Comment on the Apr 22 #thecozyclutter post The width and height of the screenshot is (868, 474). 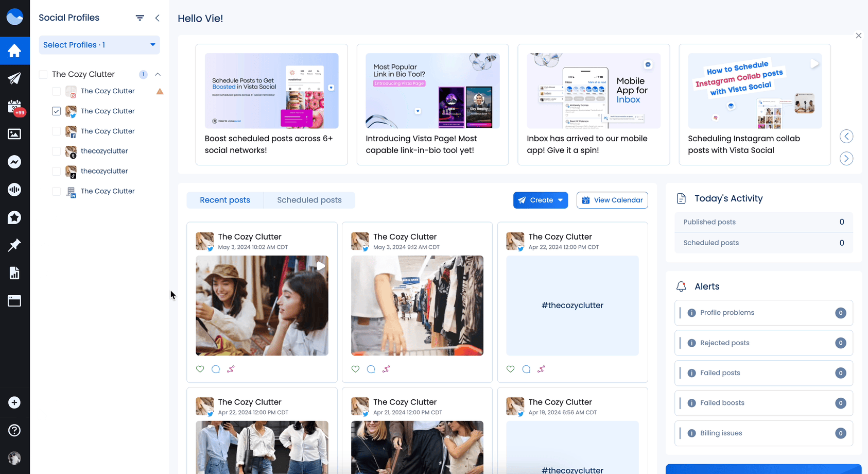526,369
